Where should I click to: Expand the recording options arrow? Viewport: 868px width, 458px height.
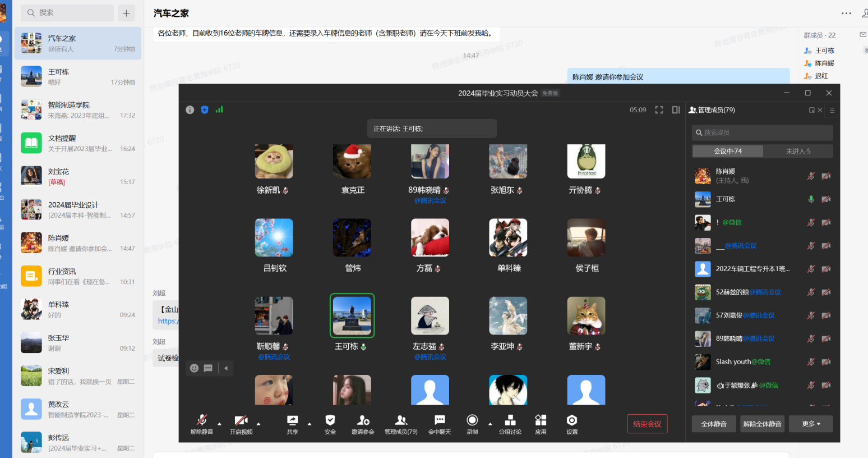click(x=490, y=424)
